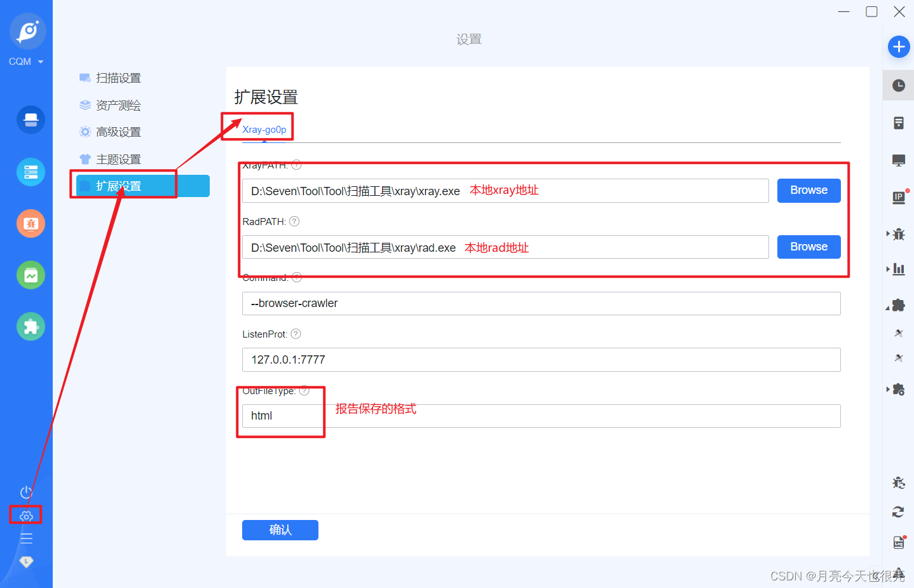Click the 设置 title at the top
The width and height of the screenshot is (914, 588).
click(469, 39)
